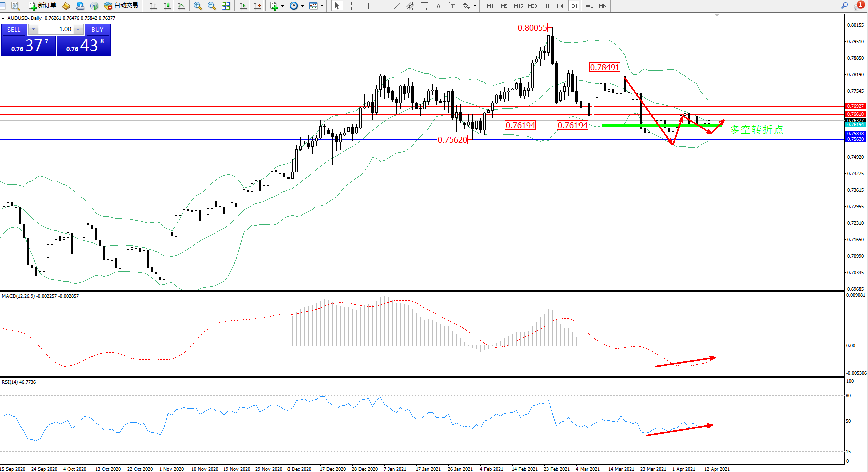Select the crosshair cursor tool

[x=352, y=6]
